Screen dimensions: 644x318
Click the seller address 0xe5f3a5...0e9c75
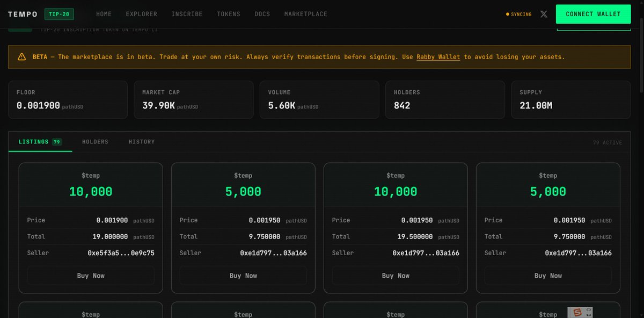click(x=121, y=253)
